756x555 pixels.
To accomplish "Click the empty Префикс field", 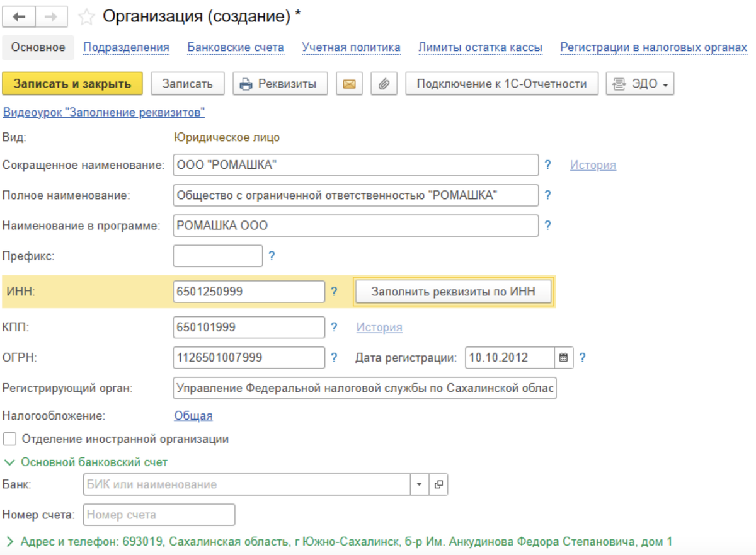I will (x=218, y=256).
